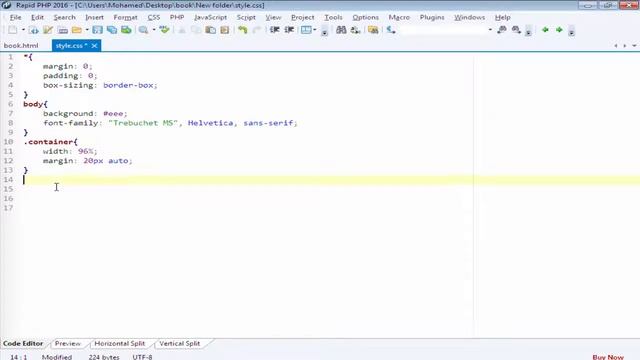
Task: Switch to the book.html tab
Action: tap(21, 46)
